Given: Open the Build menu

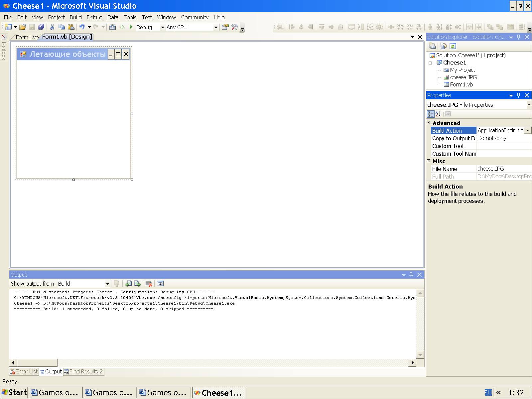Looking at the screenshot, I should (x=75, y=17).
